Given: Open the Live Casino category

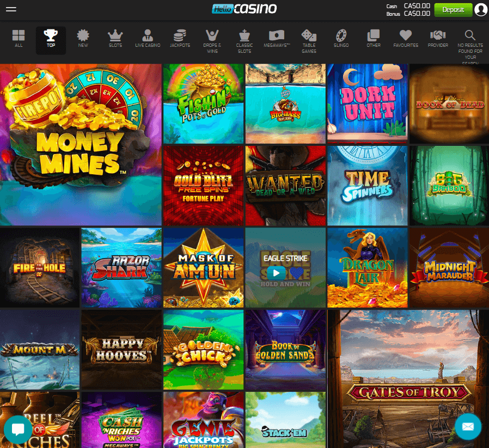Looking at the screenshot, I should point(148,38).
